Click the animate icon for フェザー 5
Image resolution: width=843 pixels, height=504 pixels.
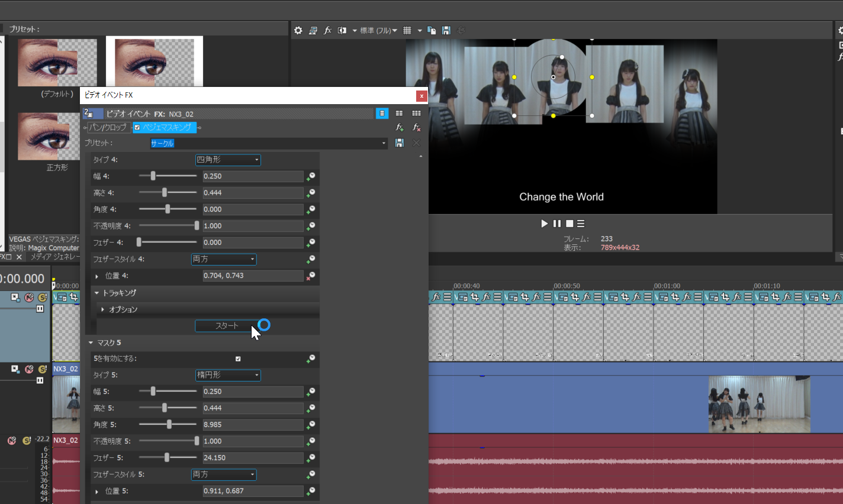click(x=310, y=458)
